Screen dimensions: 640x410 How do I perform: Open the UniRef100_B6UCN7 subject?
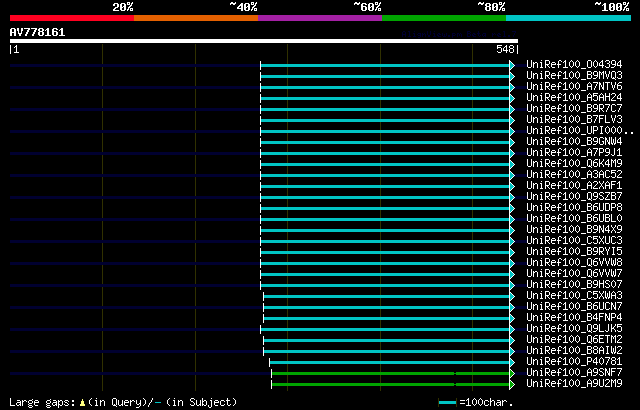point(574,307)
